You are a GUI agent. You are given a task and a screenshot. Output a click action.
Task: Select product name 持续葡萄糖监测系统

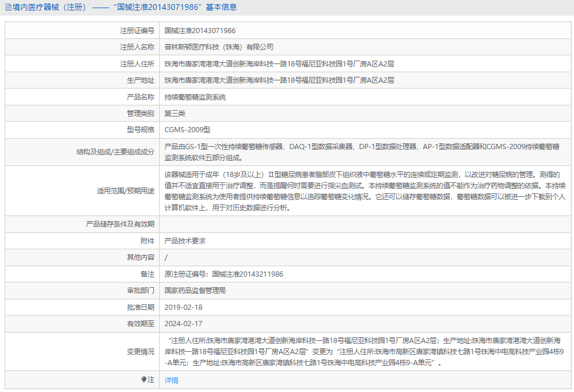tap(195, 97)
